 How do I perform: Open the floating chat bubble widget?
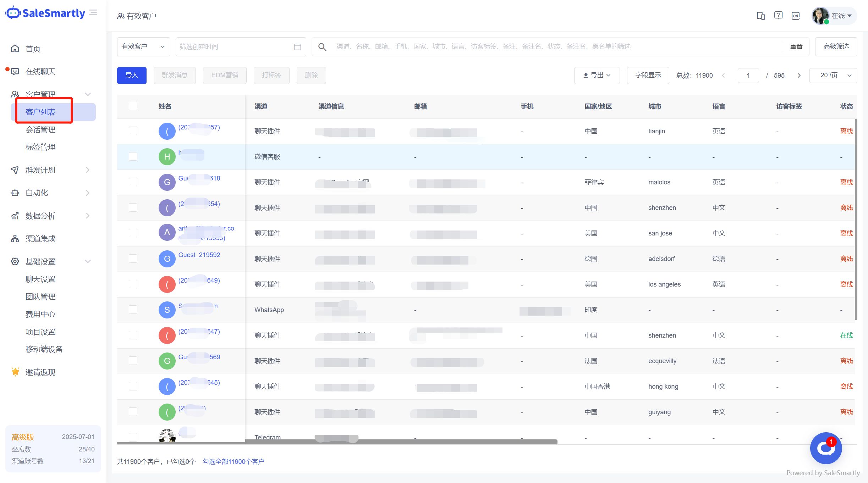click(826, 448)
